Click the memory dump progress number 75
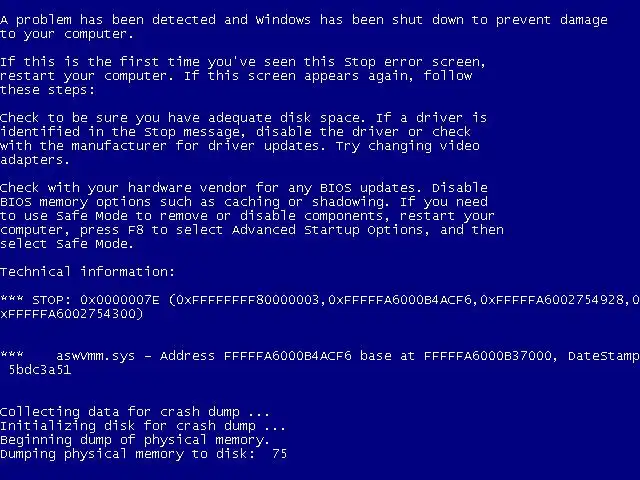The image size is (640, 480). click(280, 454)
